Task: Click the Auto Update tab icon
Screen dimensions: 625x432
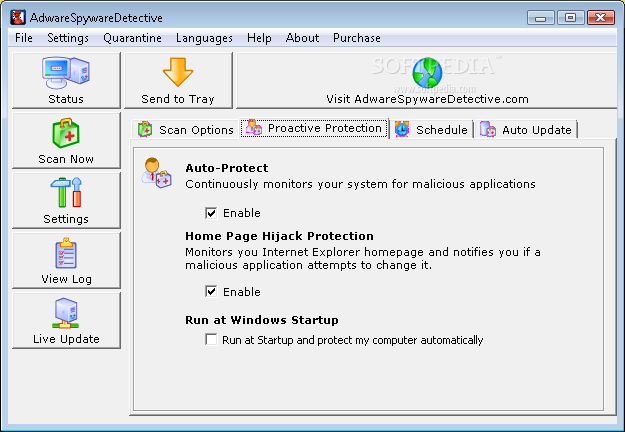Action: pos(488,130)
